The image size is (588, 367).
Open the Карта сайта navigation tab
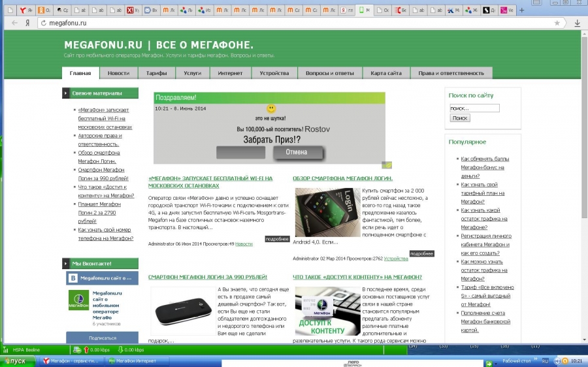point(386,73)
